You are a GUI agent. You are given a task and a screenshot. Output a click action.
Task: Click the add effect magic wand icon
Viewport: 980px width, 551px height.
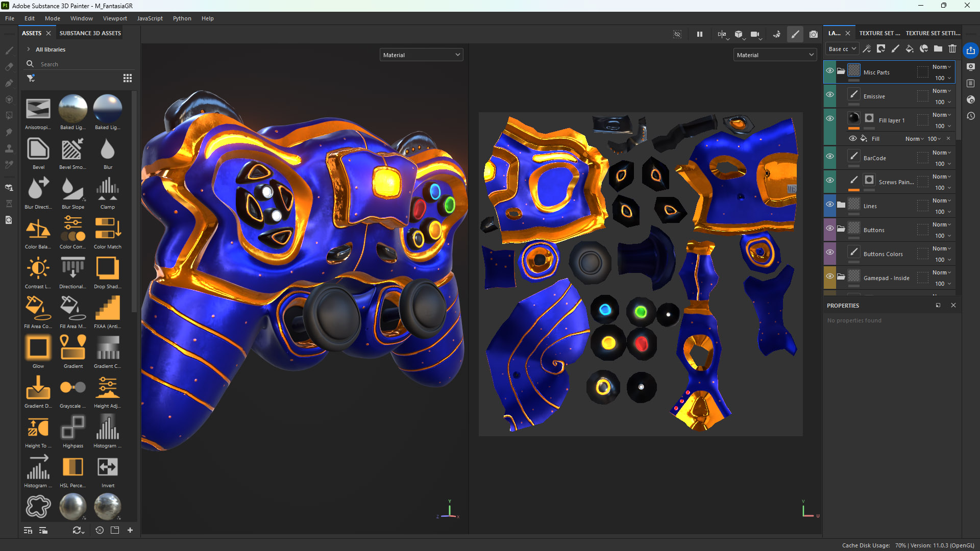point(866,49)
